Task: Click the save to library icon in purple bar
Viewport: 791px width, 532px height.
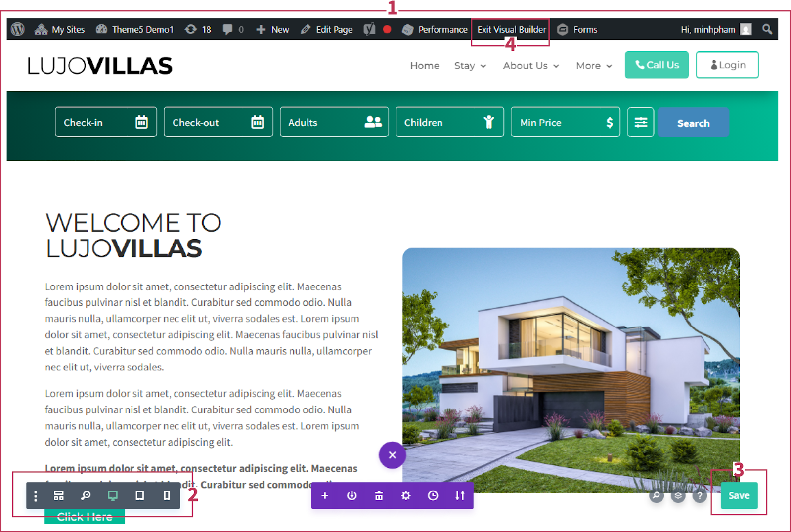Action: [x=352, y=495]
